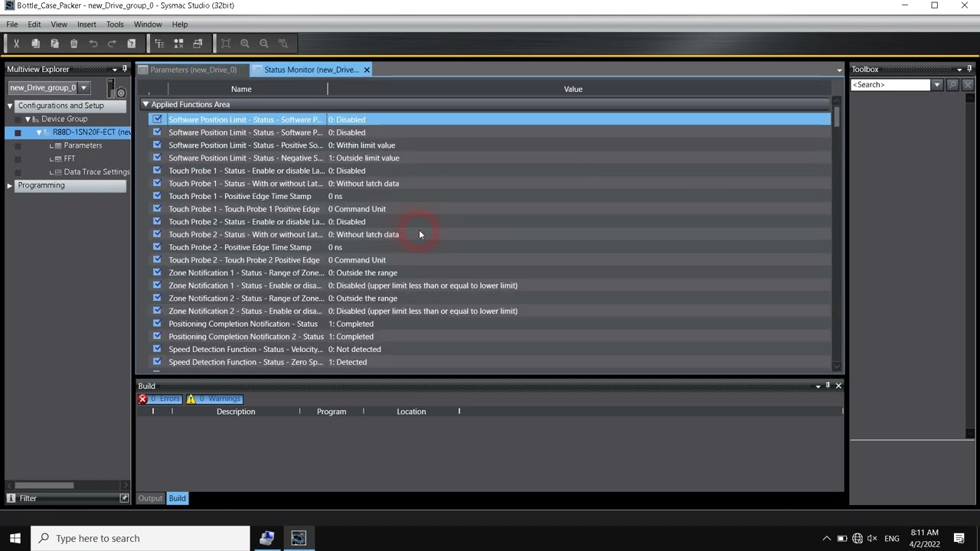The height and width of the screenshot is (551, 980).
Task: Toggle checkbox for Zone Notification 1 Range row
Action: (157, 272)
